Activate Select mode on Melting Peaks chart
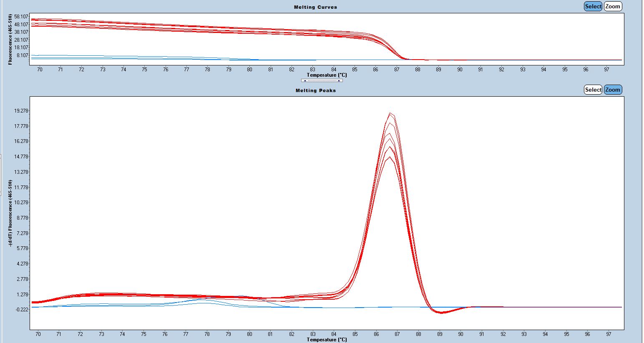The height and width of the screenshot is (343, 644). click(x=593, y=90)
